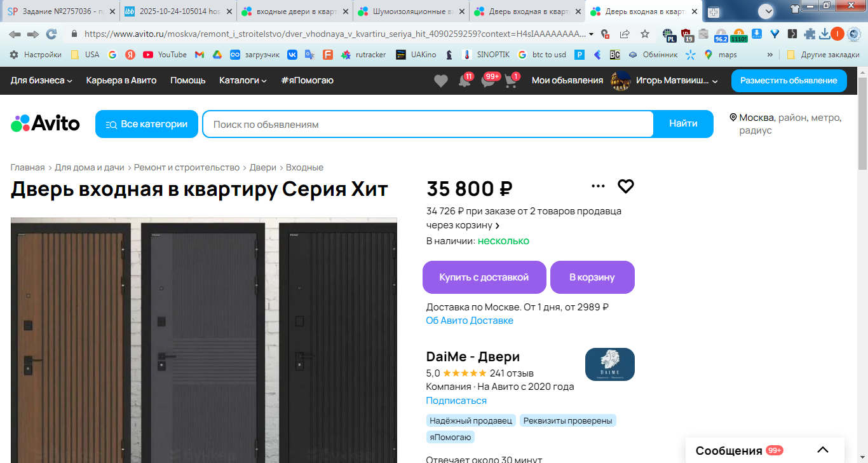Click browser Forward arrow
The image size is (868, 463).
click(x=33, y=34)
